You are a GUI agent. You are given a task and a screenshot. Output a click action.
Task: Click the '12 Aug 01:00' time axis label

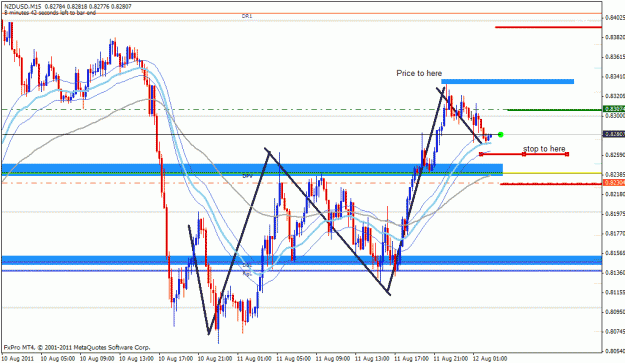tap(490, 359)
